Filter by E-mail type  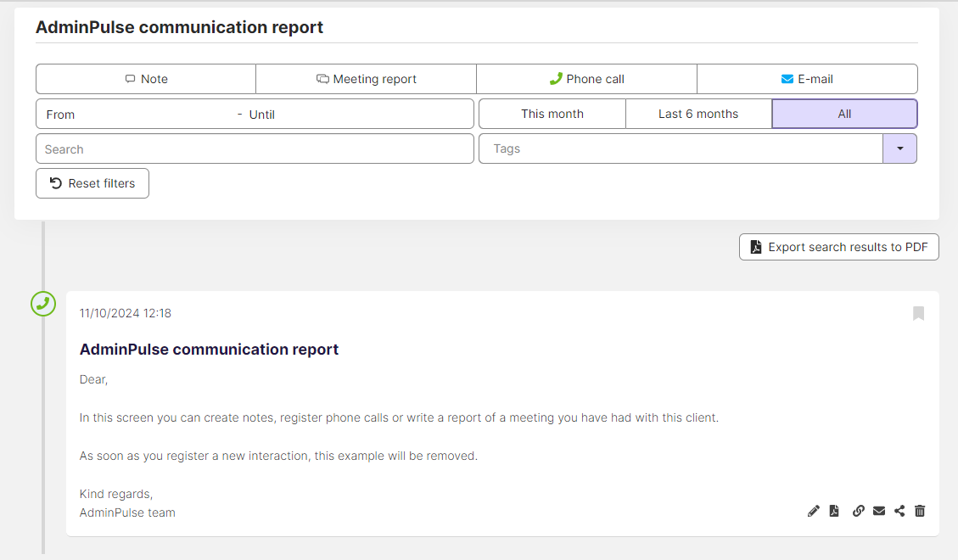coord(807,79)
